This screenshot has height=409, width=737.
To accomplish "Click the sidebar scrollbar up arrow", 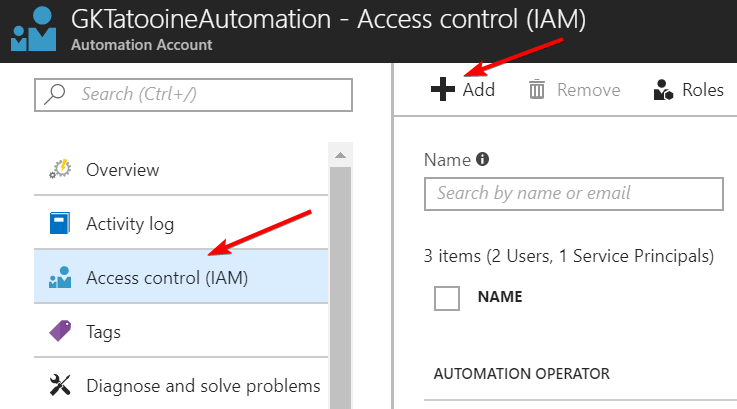I will 340,155.
